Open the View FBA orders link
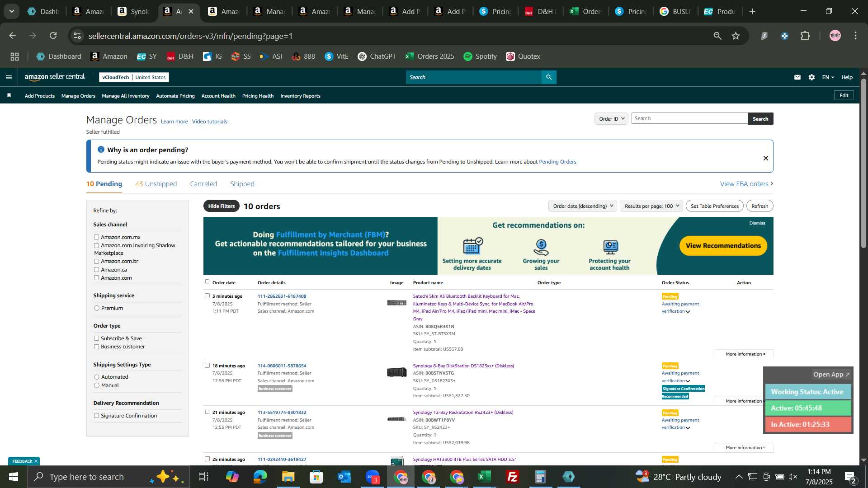 pos(746,184)
